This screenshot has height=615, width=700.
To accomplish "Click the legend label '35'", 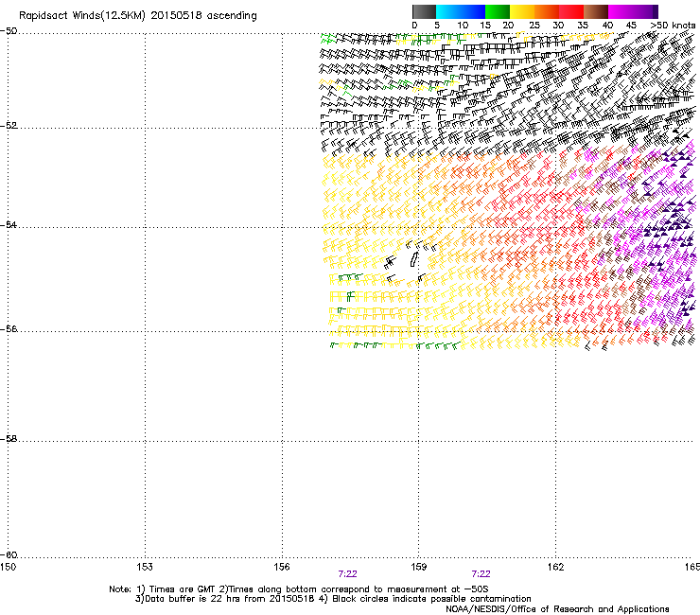I will 583,26.
